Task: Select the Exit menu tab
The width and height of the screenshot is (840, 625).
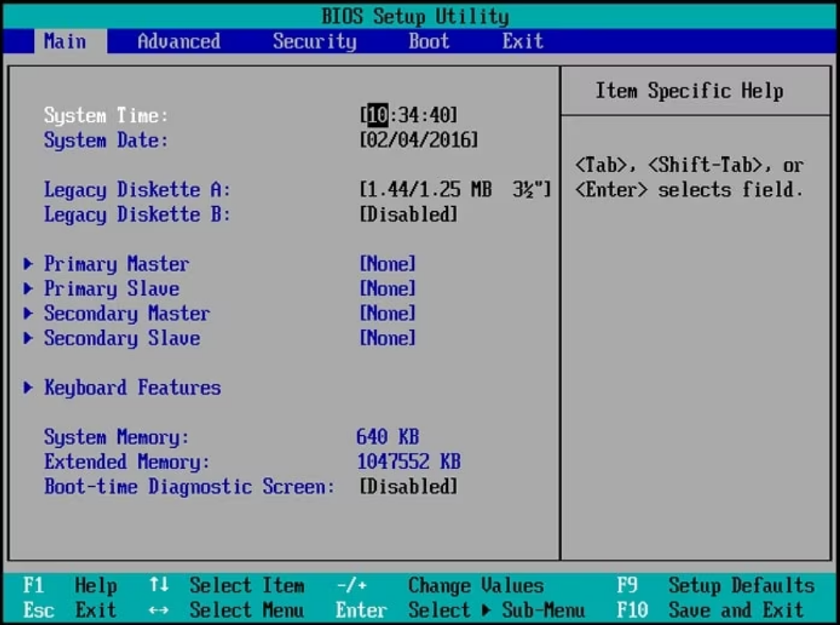Action: tap(523, 41)
